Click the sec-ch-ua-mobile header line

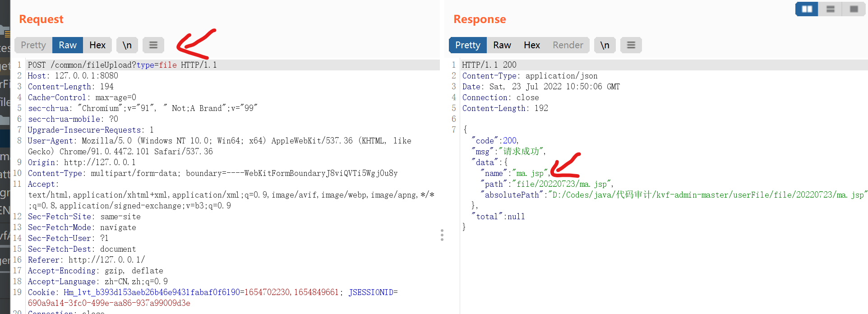point(73,119)
